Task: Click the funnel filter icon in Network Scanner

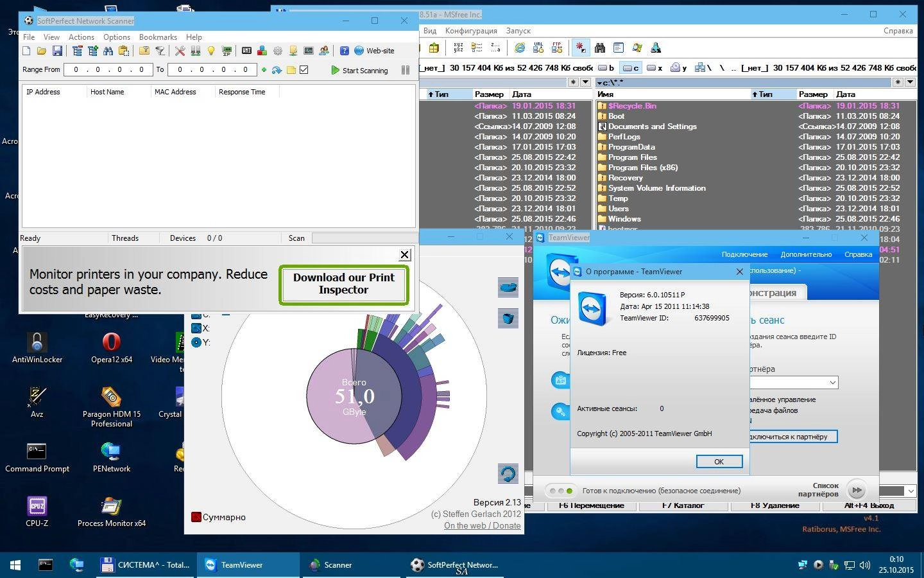Action: [x=160, y=51]
